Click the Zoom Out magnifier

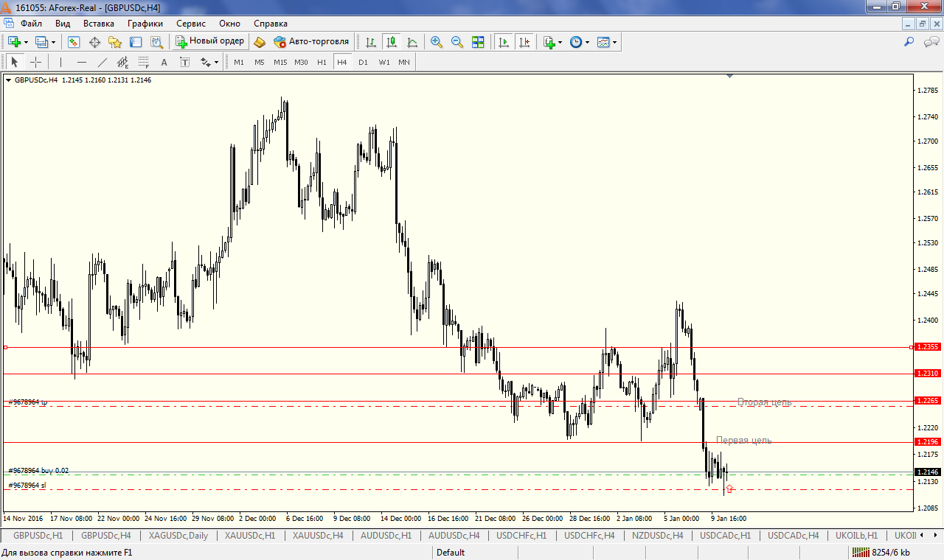[457, 42]
